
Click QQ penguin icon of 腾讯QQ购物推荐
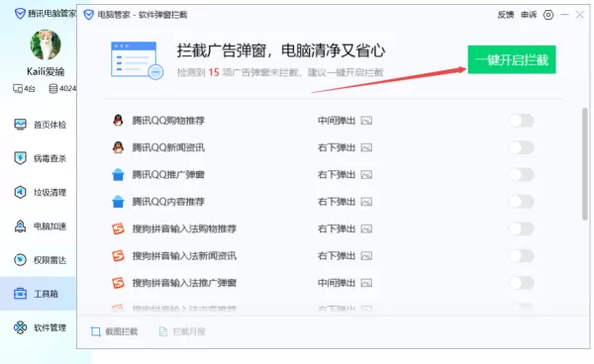(118, 121)
